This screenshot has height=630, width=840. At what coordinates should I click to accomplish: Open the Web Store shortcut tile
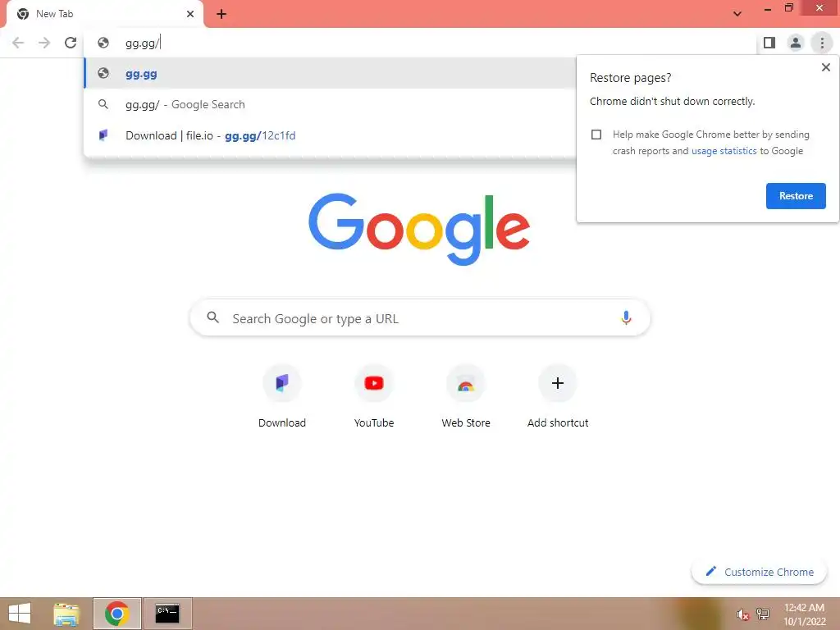[466, 397]
